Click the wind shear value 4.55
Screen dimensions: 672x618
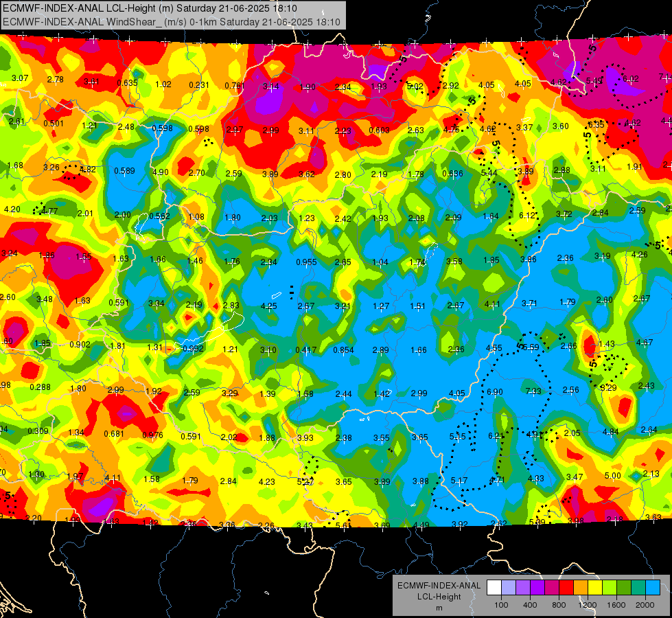494,348
